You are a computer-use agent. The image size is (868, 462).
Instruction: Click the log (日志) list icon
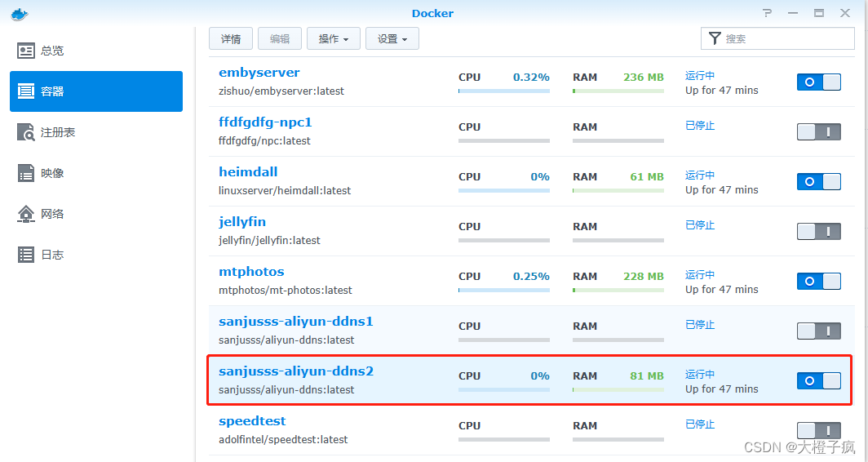(26, 255)
